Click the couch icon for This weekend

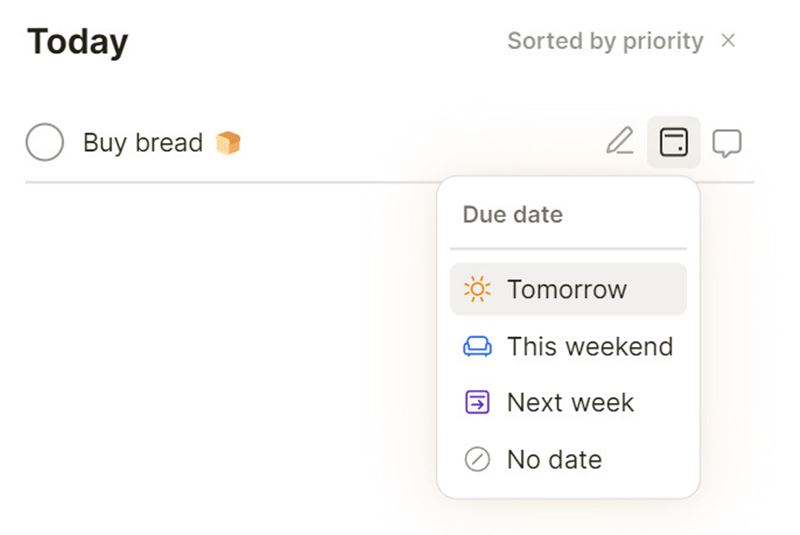pos(477,347)
